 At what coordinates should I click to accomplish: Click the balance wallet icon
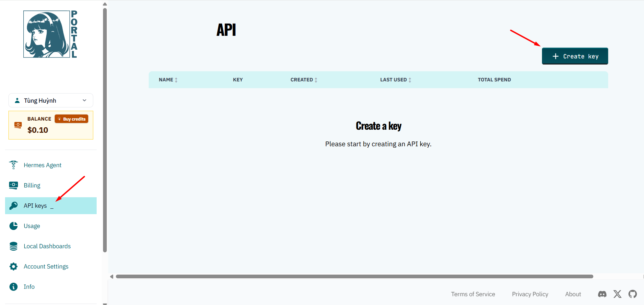(18, 125)
